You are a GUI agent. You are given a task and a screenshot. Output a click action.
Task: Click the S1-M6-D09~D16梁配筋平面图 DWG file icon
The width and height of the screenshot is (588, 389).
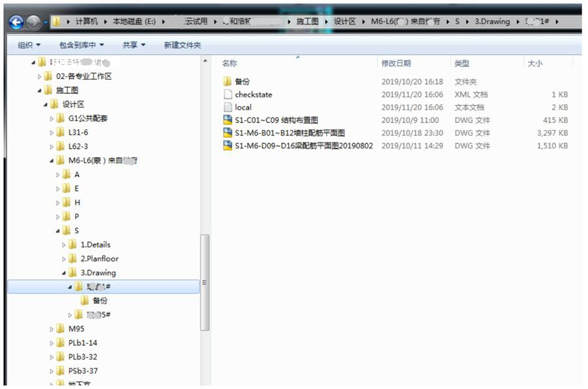(228, 146)
